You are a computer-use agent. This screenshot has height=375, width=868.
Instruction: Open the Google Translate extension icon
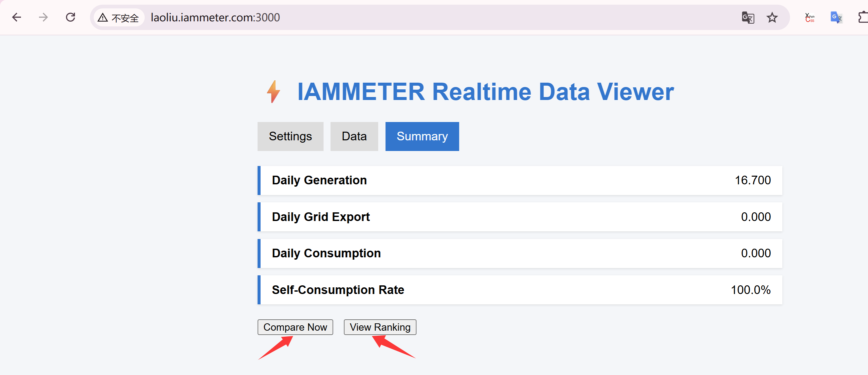tap(836, 18)
